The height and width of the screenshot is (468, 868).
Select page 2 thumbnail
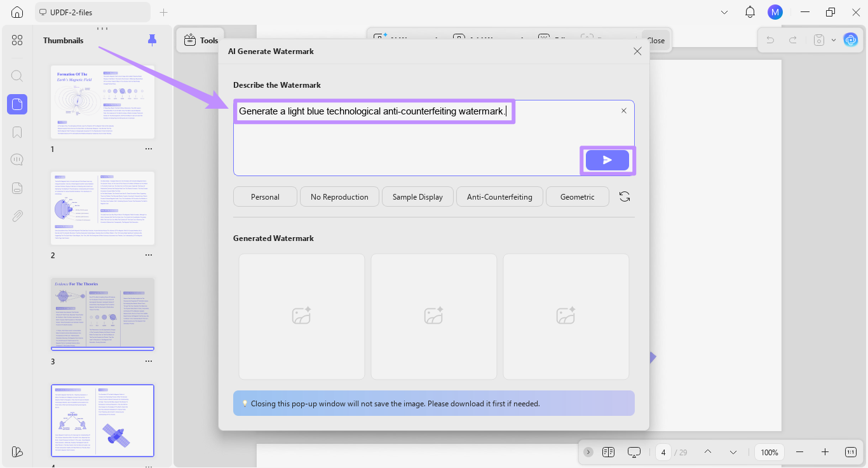click(102, 208)
